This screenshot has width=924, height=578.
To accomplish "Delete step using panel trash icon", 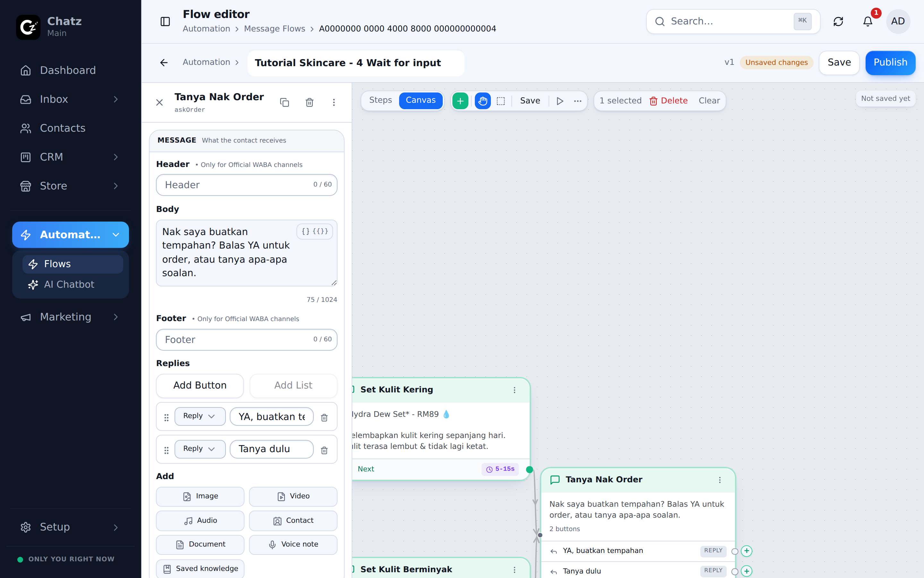I will (309, 102).
